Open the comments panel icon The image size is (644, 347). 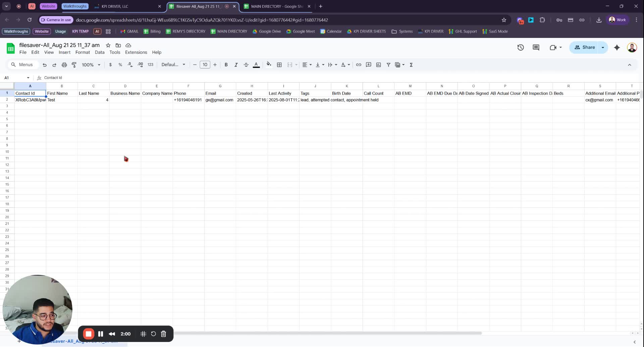(x=536, y=48)
